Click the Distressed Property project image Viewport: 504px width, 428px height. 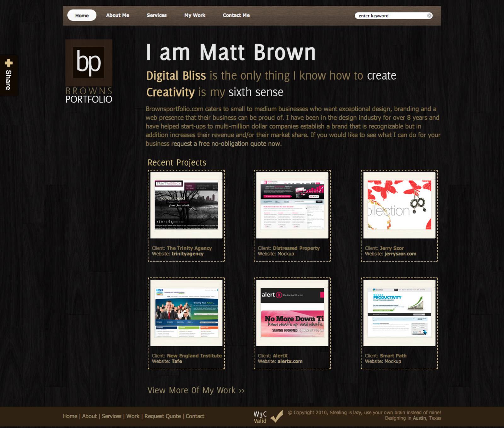pos(292,205)
